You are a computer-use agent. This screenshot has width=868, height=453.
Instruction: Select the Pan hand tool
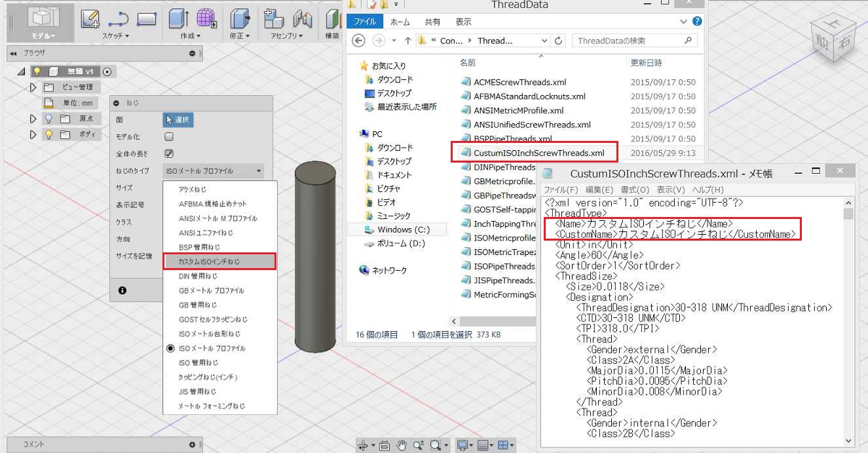pyautogui.click(x=402, y=445)
